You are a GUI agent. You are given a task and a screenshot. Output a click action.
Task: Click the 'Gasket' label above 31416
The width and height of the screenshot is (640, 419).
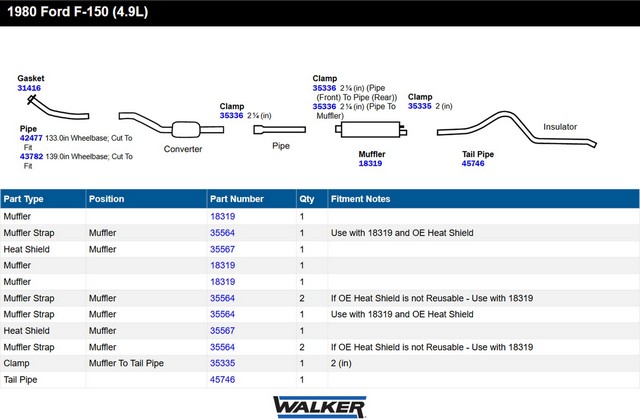pyautogui.click(x=31, y=78)
